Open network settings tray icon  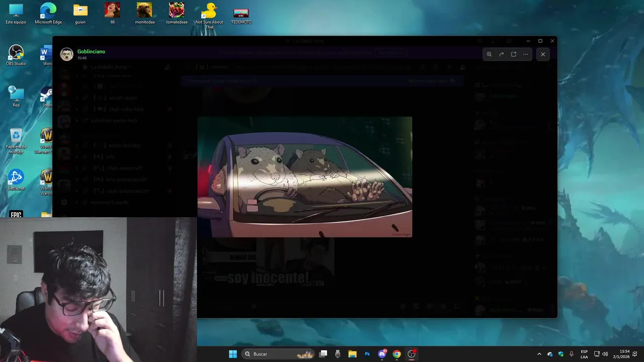[x=597, y=354]
